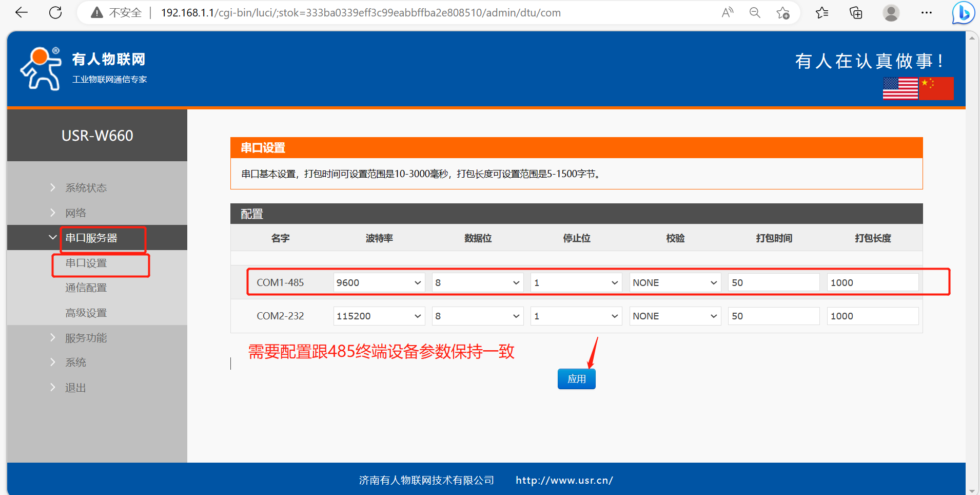The width and height of the screenshot is (980, 495).
Task: Open the Bing sidebar icon
Action: (x=963, y=13)
